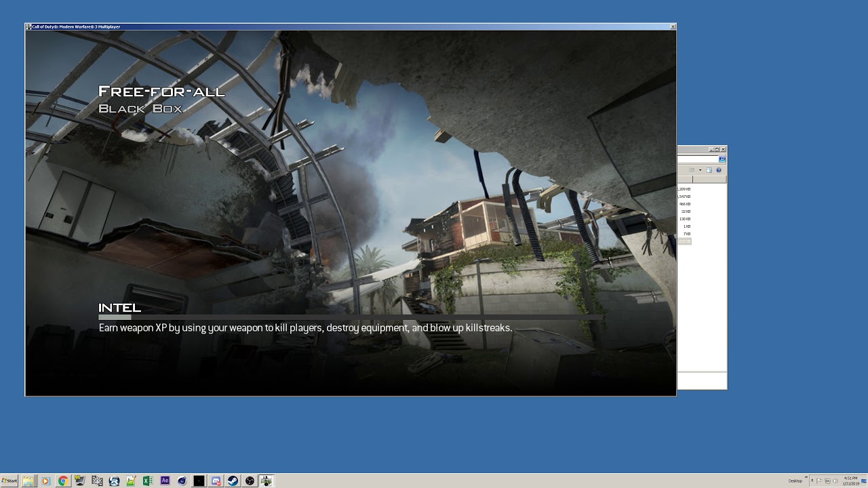Minimize the Explorer window
The image size is (868, 488).
711,149
